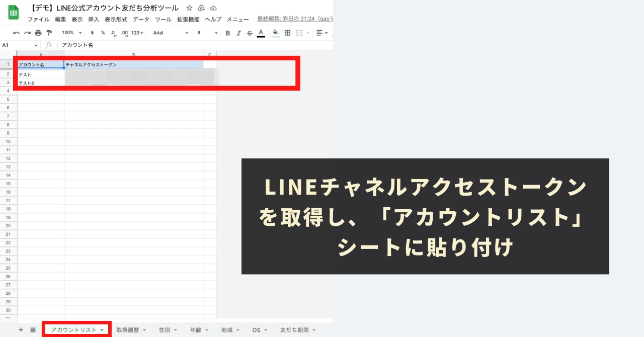Click the formula bar showing アカウント名
644x337 pixels.
pyautogui.click(x=196, y=45)
